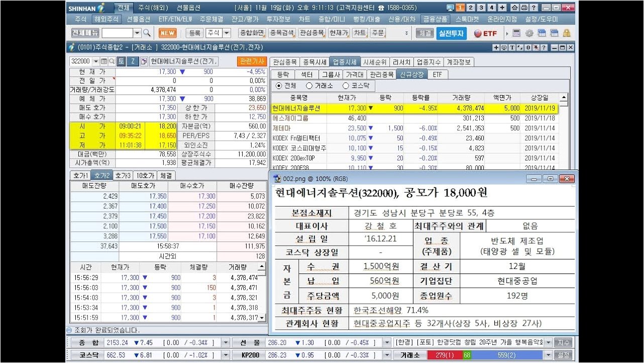Screen dimensions: 644x363
Task: Switch to the 호가2 tab
Action: (102, 176)
